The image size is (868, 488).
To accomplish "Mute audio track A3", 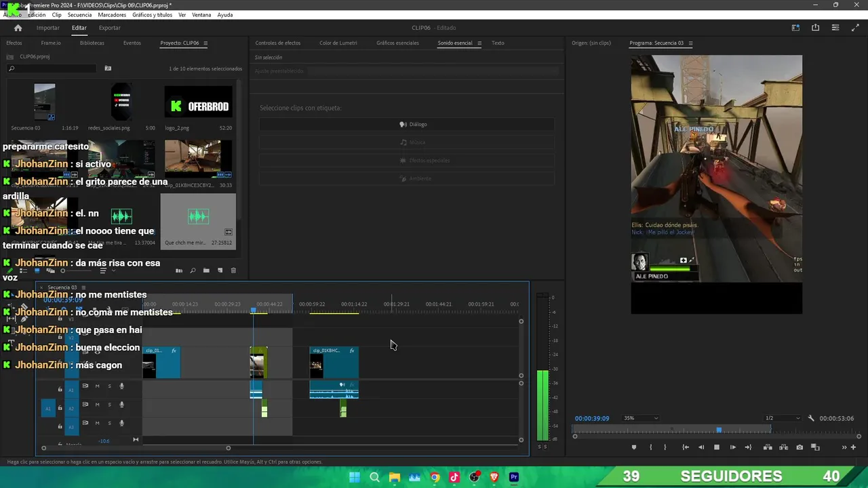I will (x=97, y=423).
